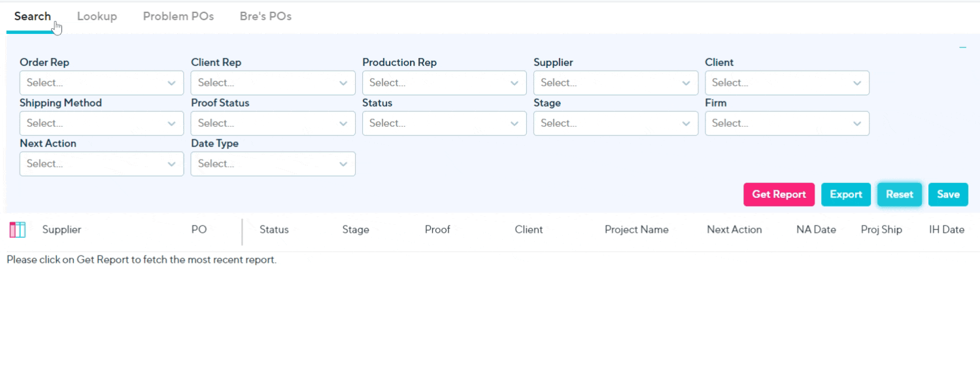Open the column settings icon
Image resolution: width=980 pixels, height=383 pixels.
(16, 229)
